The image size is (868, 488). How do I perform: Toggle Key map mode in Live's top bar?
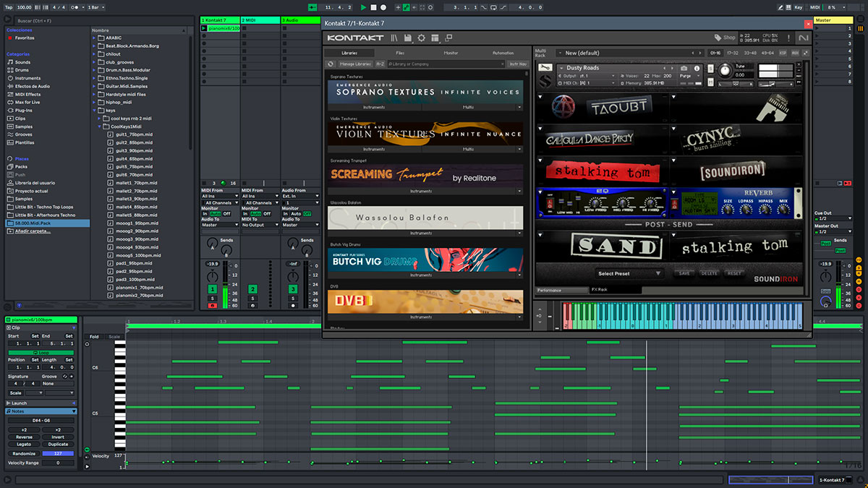click(798, 7)
